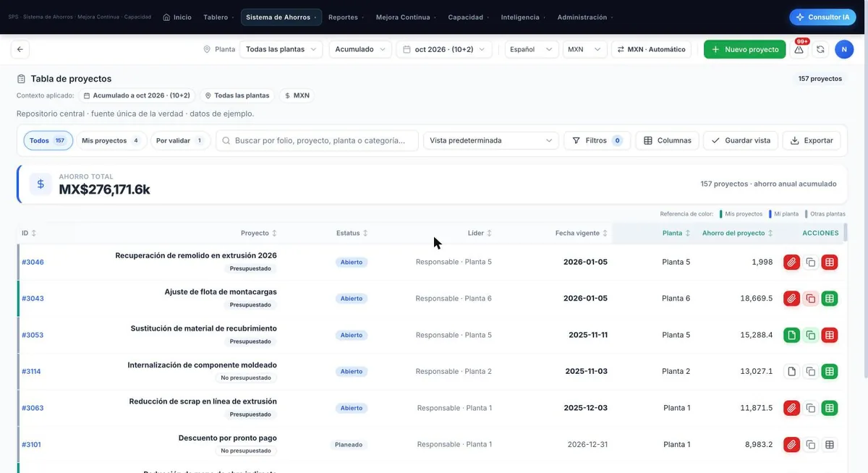Open the red attachment icon for project #3046

click(791, 262)
